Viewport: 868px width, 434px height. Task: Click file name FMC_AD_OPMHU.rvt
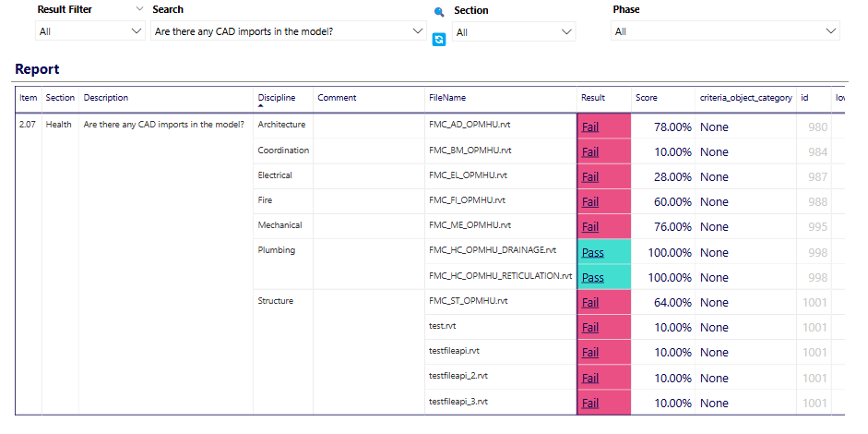[x=470, y=125]
